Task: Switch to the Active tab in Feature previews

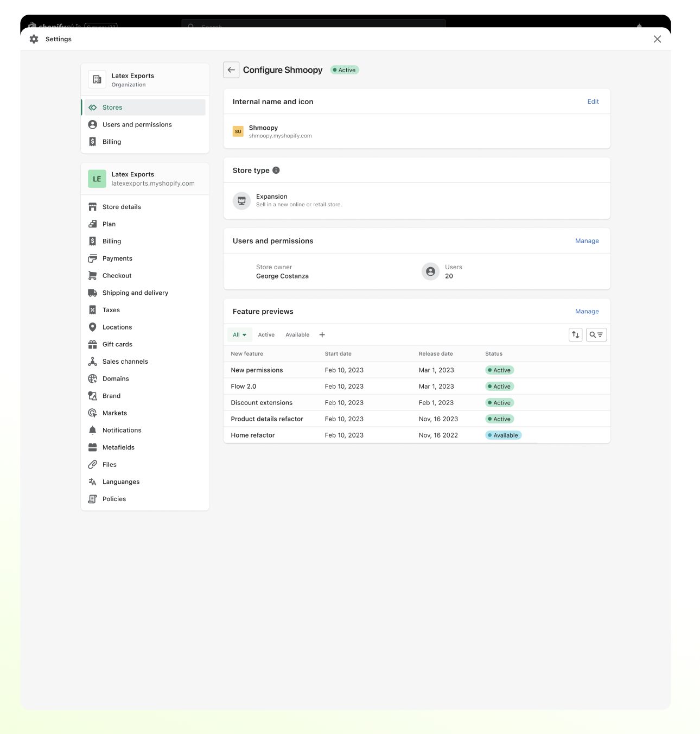Action: [x=266, y=335]
